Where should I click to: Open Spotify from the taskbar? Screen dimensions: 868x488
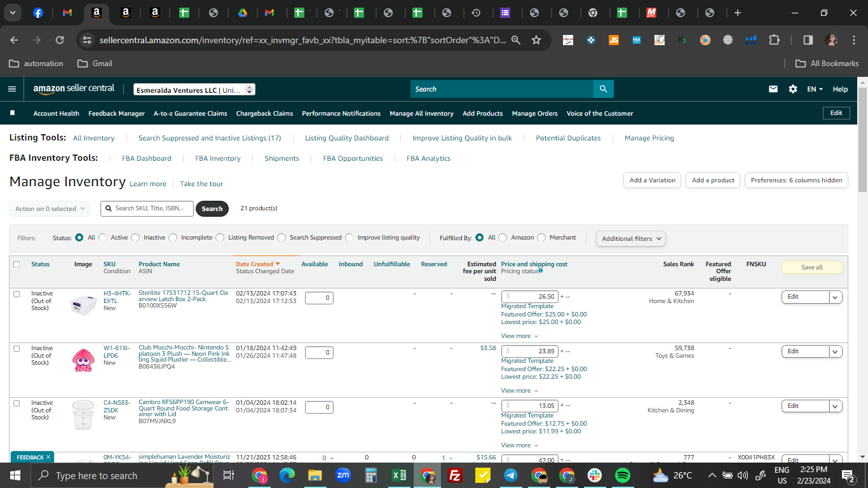623,475
